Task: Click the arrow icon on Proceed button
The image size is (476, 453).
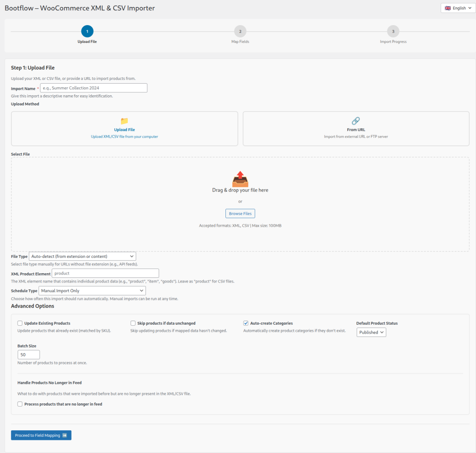Action: point(64,435)
